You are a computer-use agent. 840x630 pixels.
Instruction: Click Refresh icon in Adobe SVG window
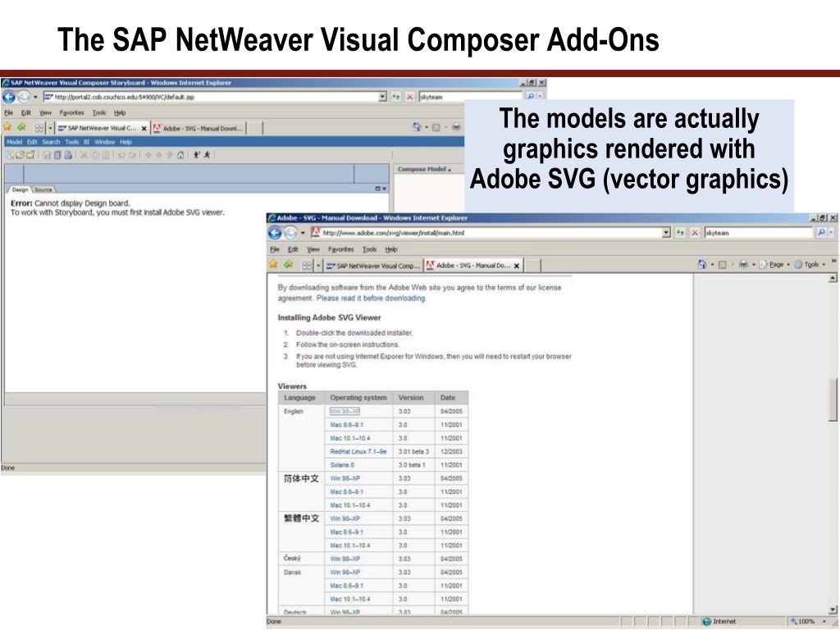tap(680, 232)
